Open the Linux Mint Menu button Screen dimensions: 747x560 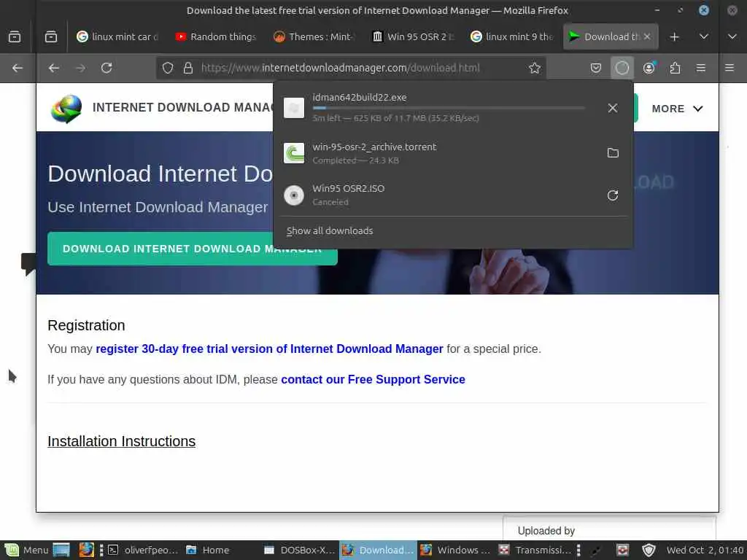click(26, 550)
